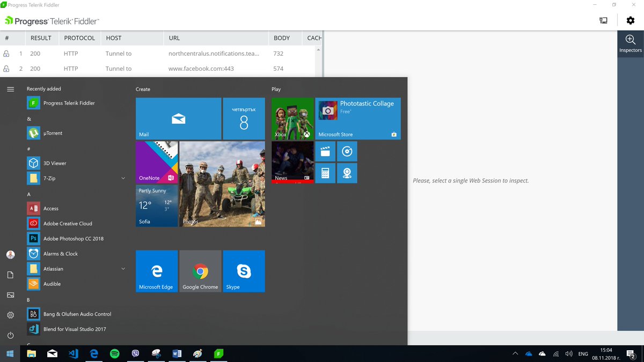The height and width of the screenshot is (362, 644).
Task: Open Word on the taskbar
Action: click(177, 354)
